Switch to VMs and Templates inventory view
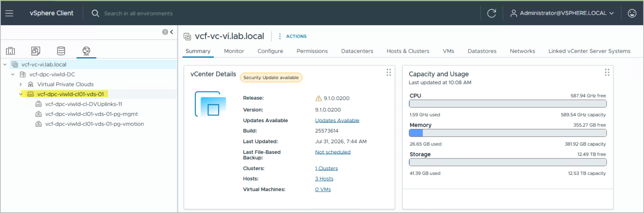 pyautogui.click(x=36, y=51)
